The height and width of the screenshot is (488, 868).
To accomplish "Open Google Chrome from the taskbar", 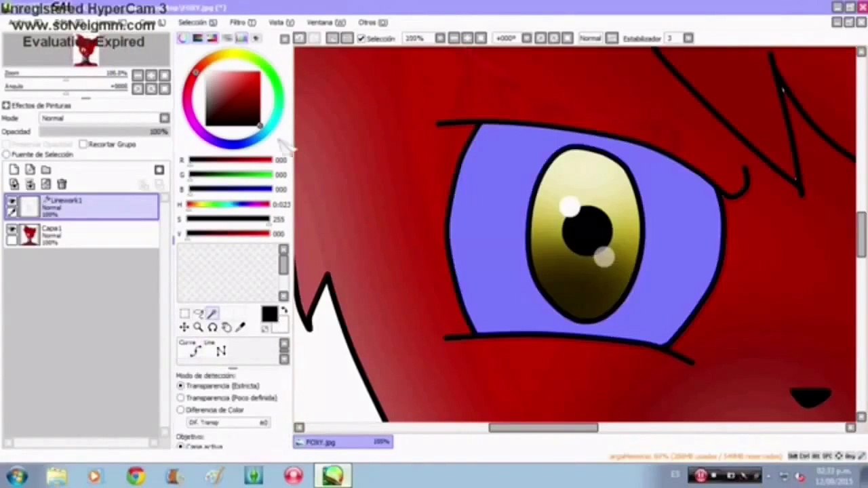I will 136,476.
